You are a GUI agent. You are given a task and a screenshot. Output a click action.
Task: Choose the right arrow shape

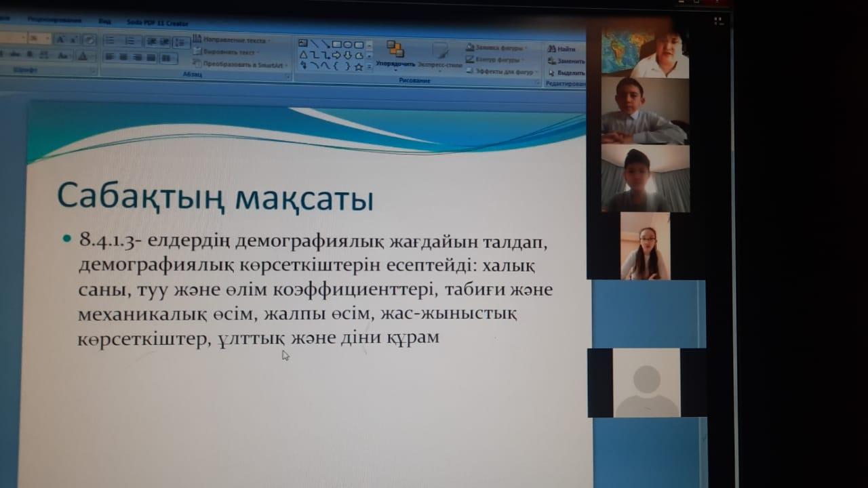337,56
